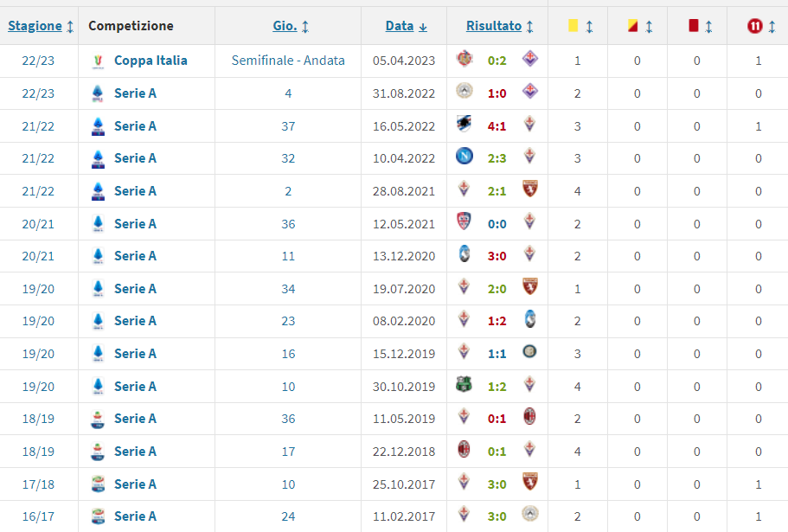Sort by the yellow card column icon
Viewport: 788px width, 532px height.
pyautogui.click(x=573, y=26)
